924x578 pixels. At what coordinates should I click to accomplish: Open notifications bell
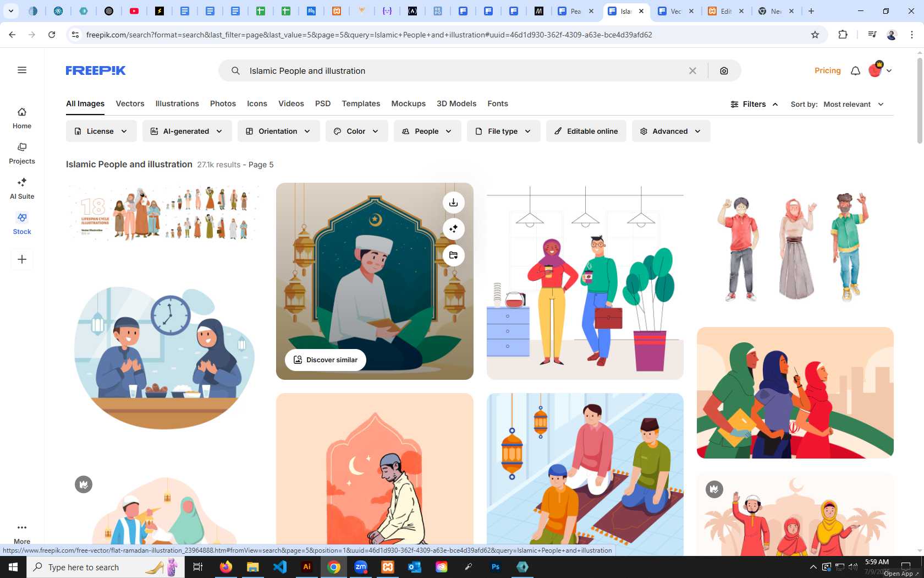855,70
